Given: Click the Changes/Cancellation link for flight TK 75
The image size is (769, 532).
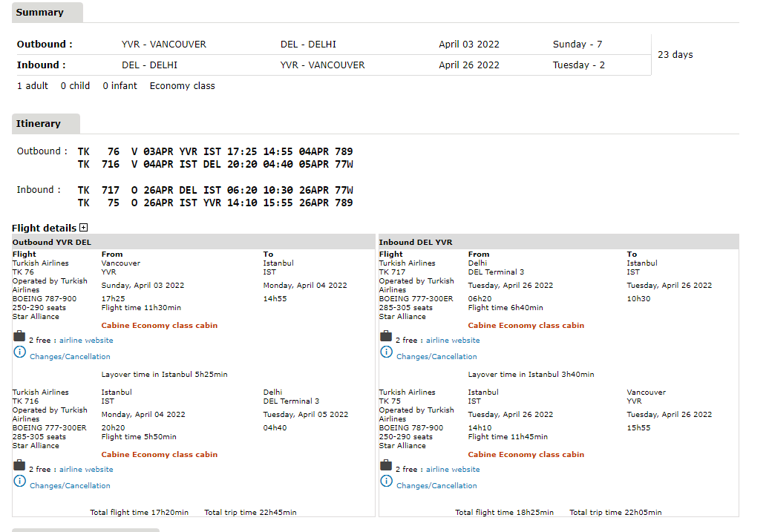Looking at the screenshot, I should [436, 486].
